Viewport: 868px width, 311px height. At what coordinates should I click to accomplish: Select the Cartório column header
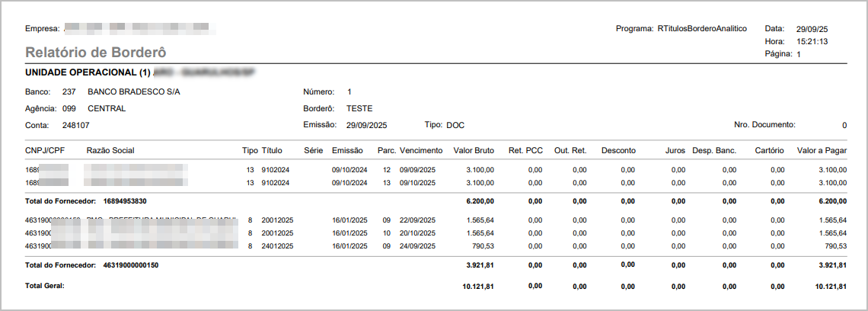(770, 150)
